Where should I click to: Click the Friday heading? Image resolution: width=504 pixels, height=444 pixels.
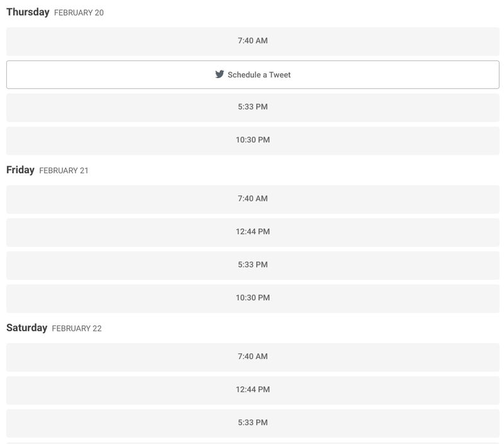pos(20,170)
